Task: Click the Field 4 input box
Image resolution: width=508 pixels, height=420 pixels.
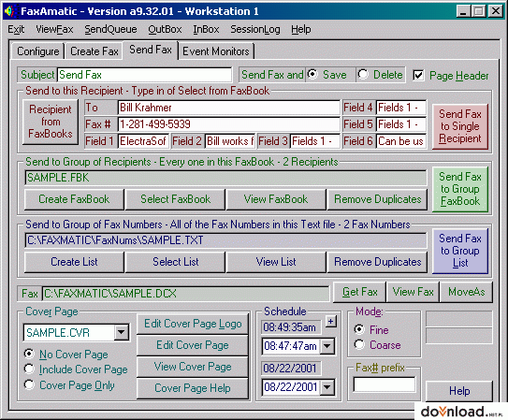Action: (401, 108)
